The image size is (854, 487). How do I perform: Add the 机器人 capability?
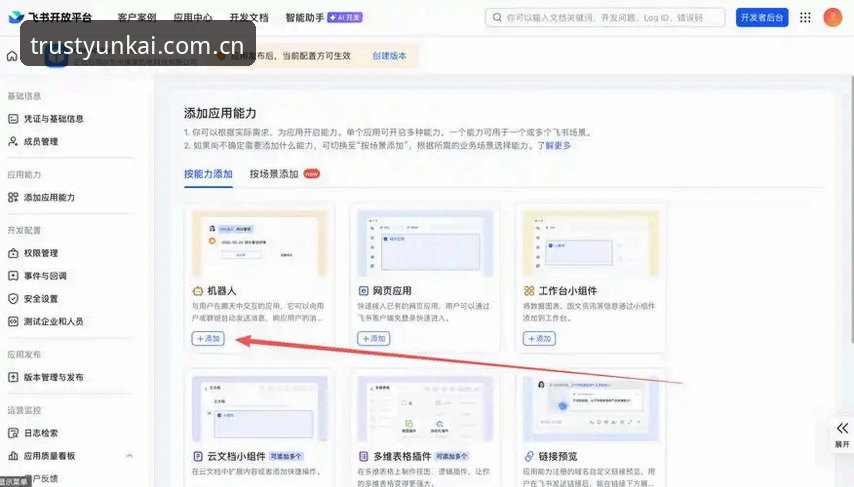(208, 339)
